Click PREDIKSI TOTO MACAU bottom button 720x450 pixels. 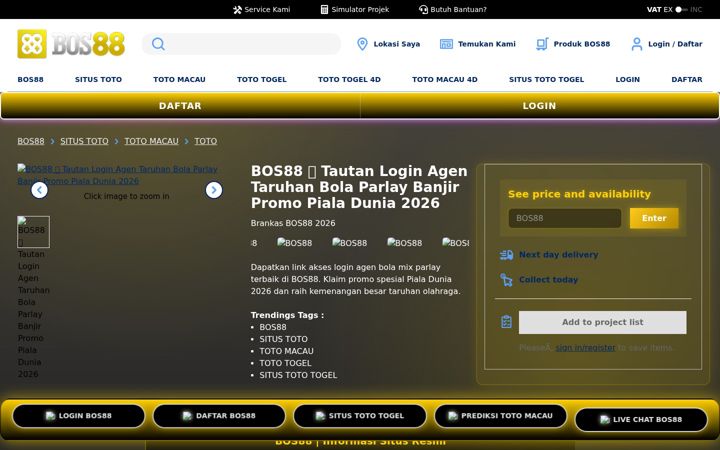tap(501, 416)
